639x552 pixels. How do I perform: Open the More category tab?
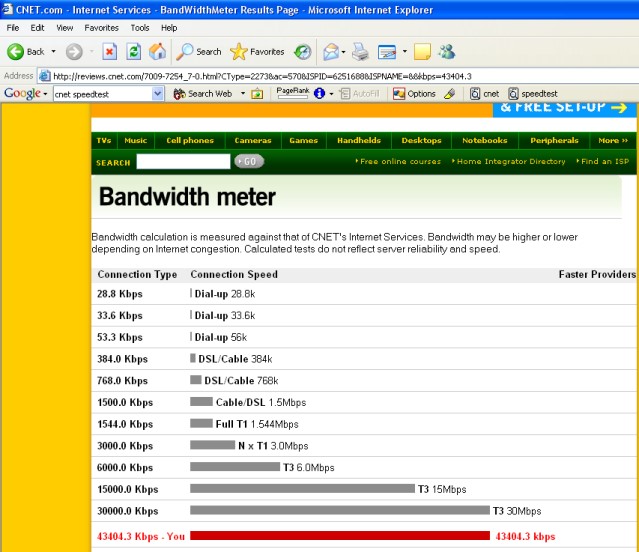[x=613, y=141]
